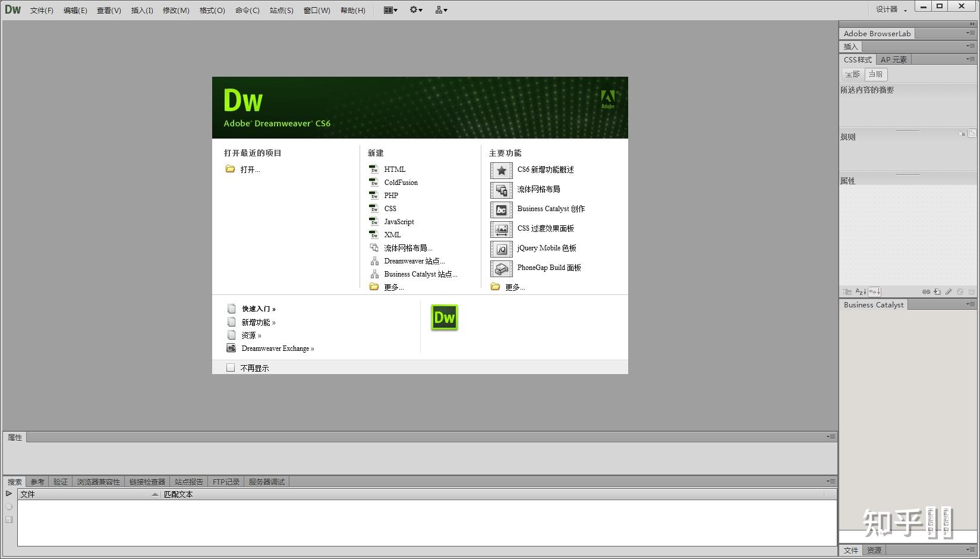Viewport: 980px width, 559px height.
Task: Click the Business Catalyst 站点 icon
Action: coord(374,274)
